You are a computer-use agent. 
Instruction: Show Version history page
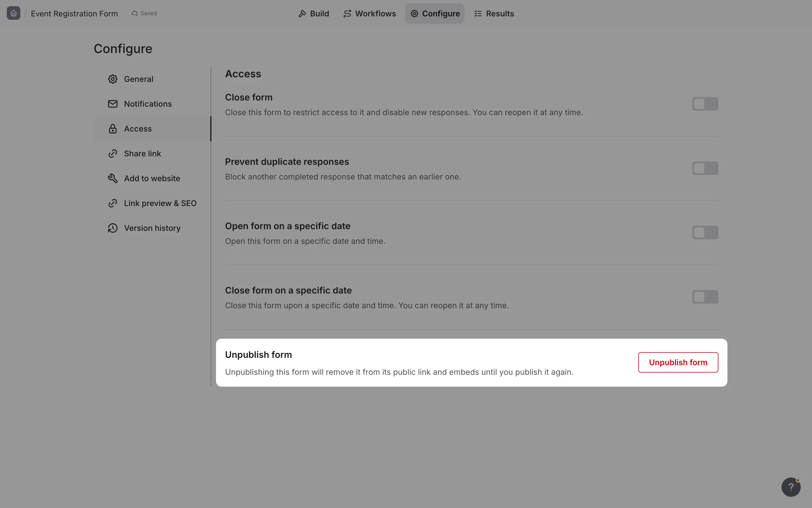(152, 228)
